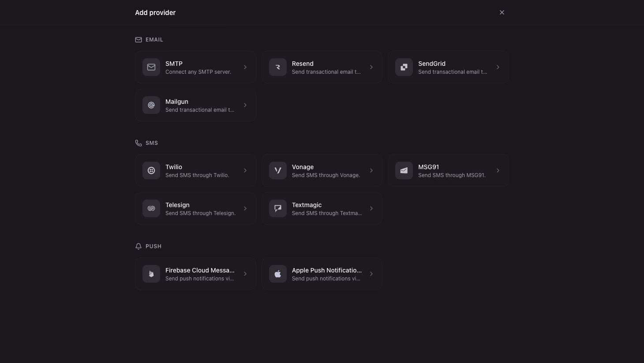The image size is (644, 363).
Task: Click the Telesign logo icon
Action: (151, 208)
